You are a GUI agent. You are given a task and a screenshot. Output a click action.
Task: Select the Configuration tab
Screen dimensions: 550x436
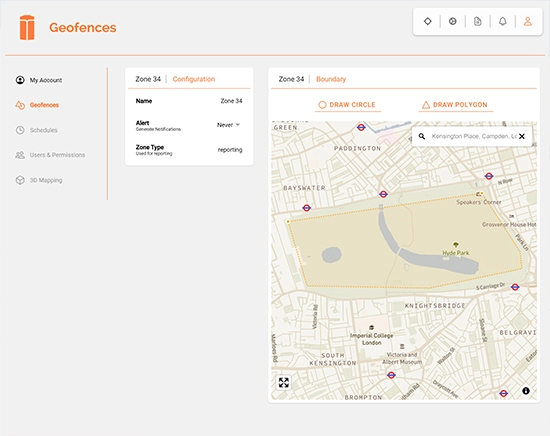(x=194, y=79)
